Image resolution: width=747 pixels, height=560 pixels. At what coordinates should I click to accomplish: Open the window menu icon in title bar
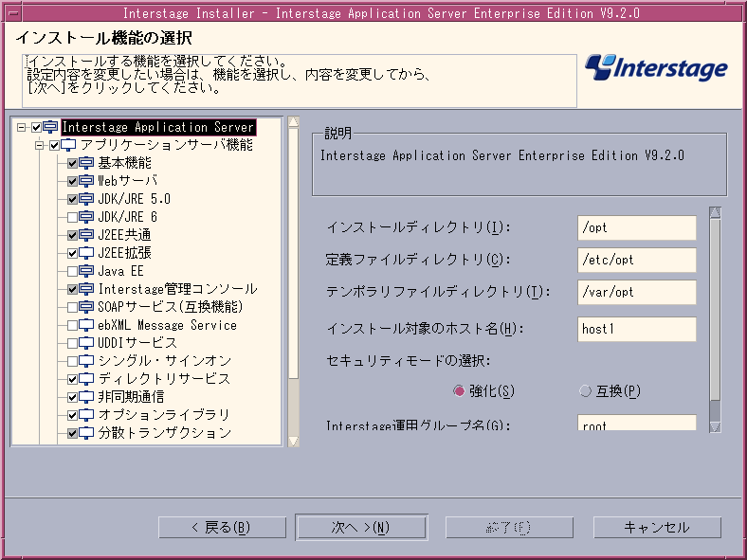pos(13,13)
